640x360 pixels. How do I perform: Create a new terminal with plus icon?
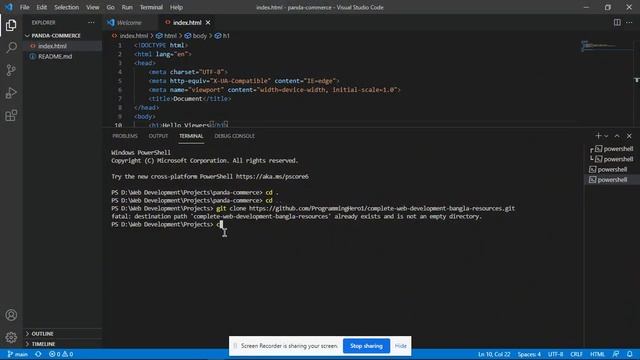point(598,136)
